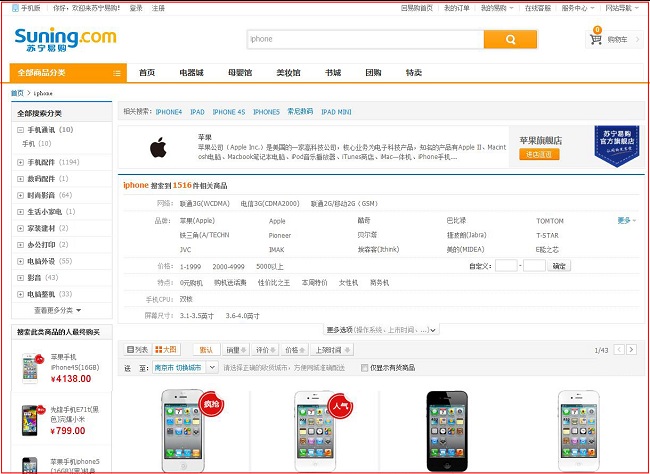Expand the 时尚影音 category
This screenshot has width=650, height=474.
tap(20, 195)
